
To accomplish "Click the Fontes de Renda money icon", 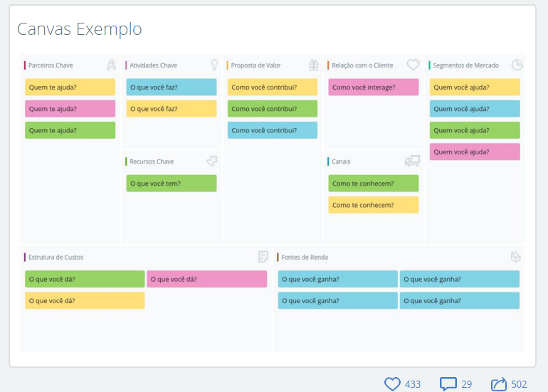I will (516, 257).
